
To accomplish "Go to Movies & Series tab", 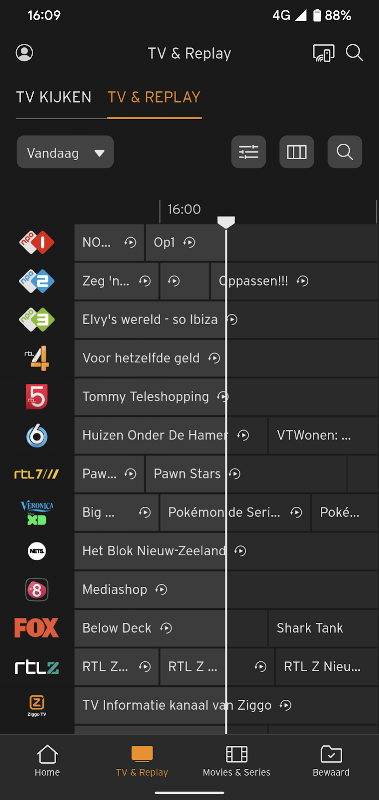I will click(236, 761).
